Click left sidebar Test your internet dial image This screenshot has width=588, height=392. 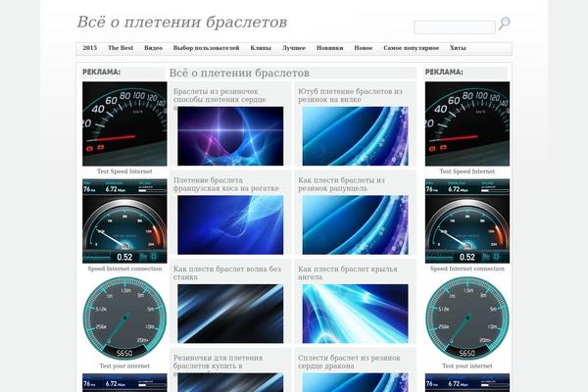(124, 318)
